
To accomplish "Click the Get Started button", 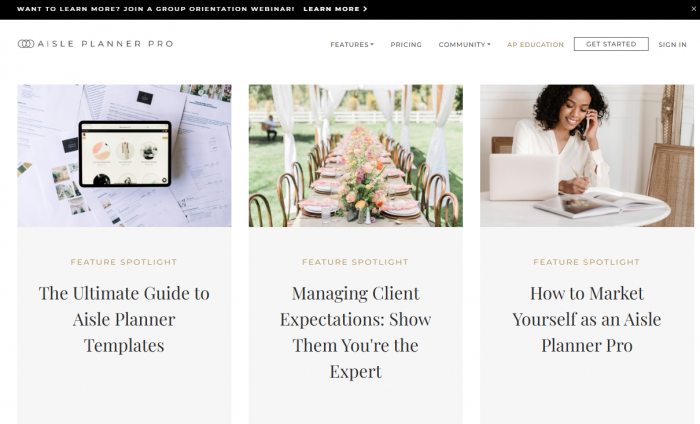I will [x=611, y=44].
